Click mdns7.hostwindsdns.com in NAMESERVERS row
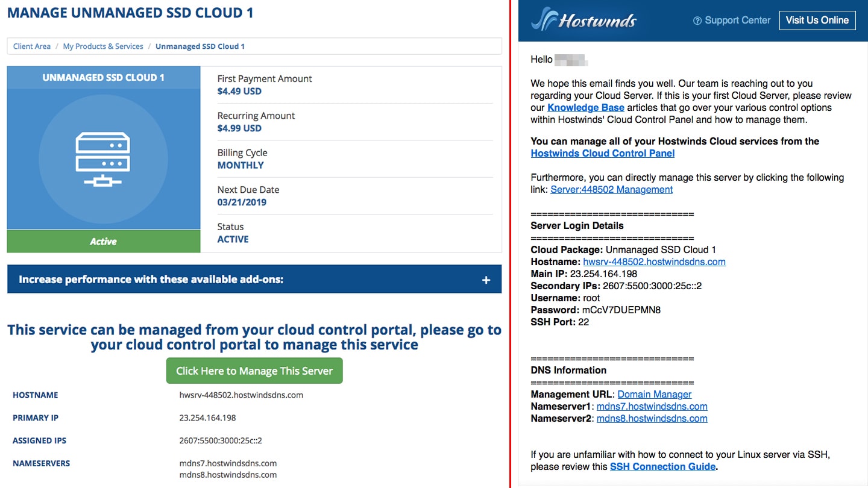868x488 pixels. click(x=228, y=463)
